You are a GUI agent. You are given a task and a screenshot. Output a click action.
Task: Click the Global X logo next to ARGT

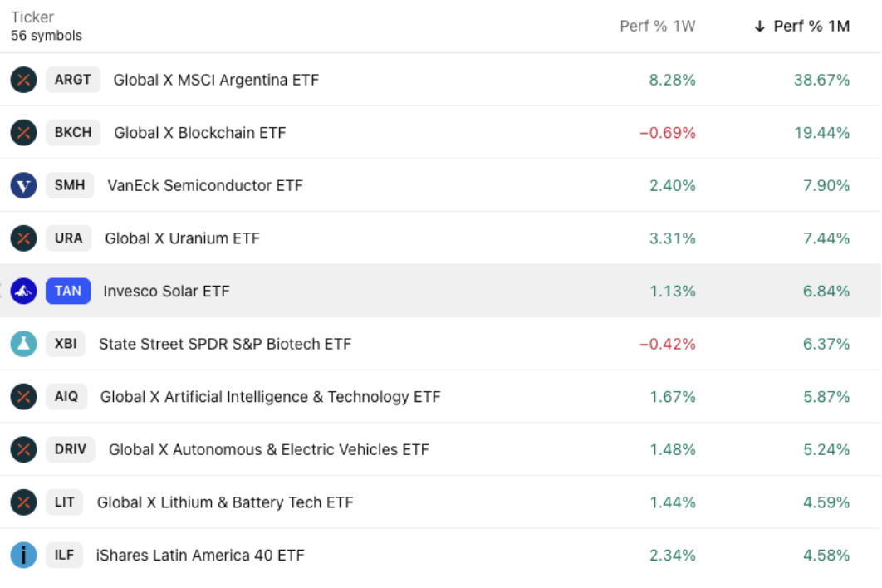24,80
